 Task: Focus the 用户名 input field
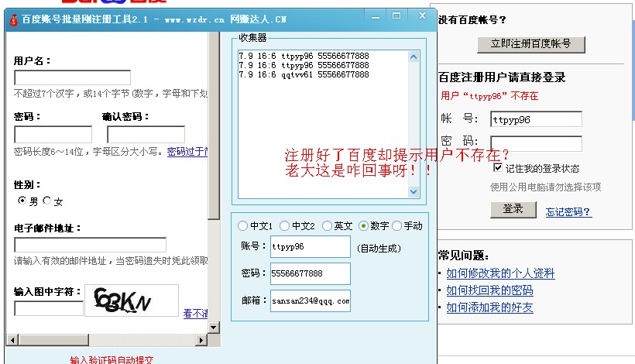pyautogui.click(x=73, y=77)
